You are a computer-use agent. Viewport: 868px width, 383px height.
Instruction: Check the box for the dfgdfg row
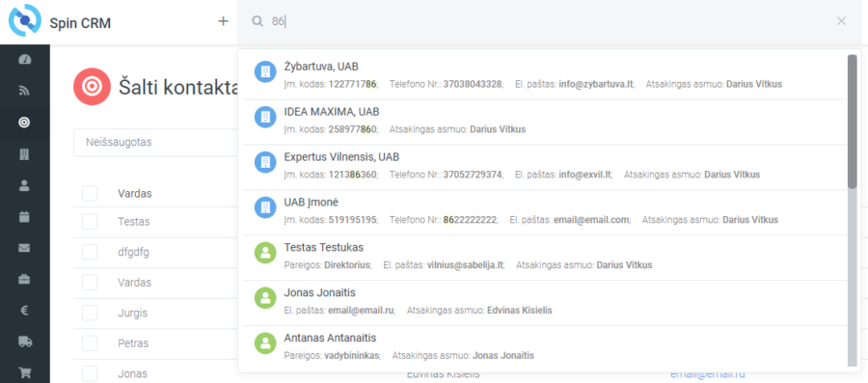[x=90, y=253]
